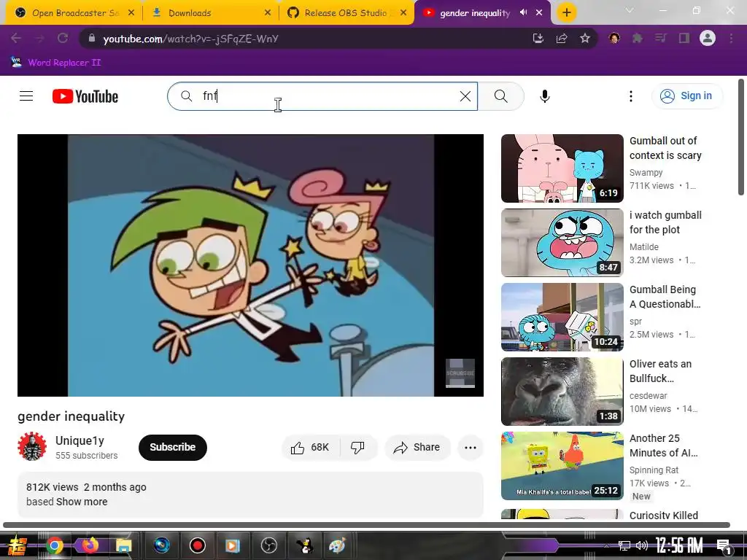Open the Start menu button

click(x=16, y=545)
